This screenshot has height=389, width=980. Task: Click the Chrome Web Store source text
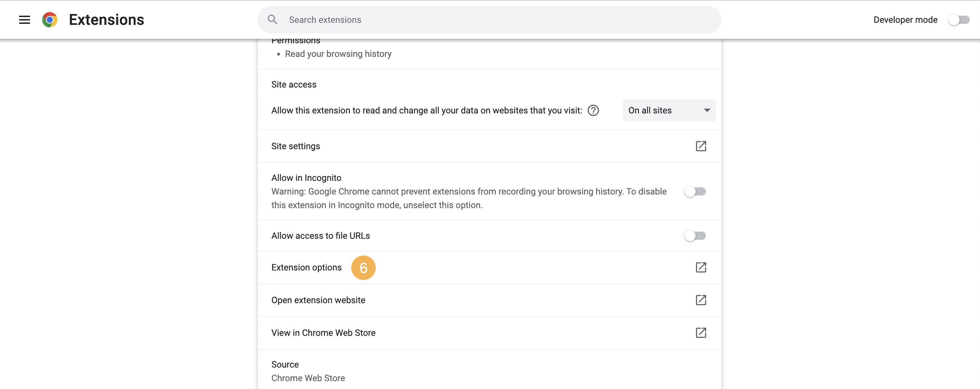point(308,378)
